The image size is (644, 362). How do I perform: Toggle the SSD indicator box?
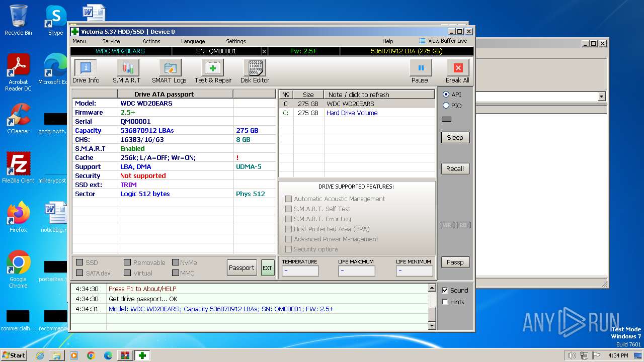(x=79, y=262)
